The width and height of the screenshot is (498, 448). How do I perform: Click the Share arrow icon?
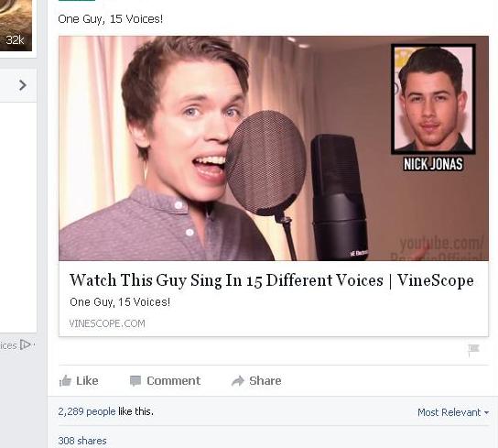point(238,380)
